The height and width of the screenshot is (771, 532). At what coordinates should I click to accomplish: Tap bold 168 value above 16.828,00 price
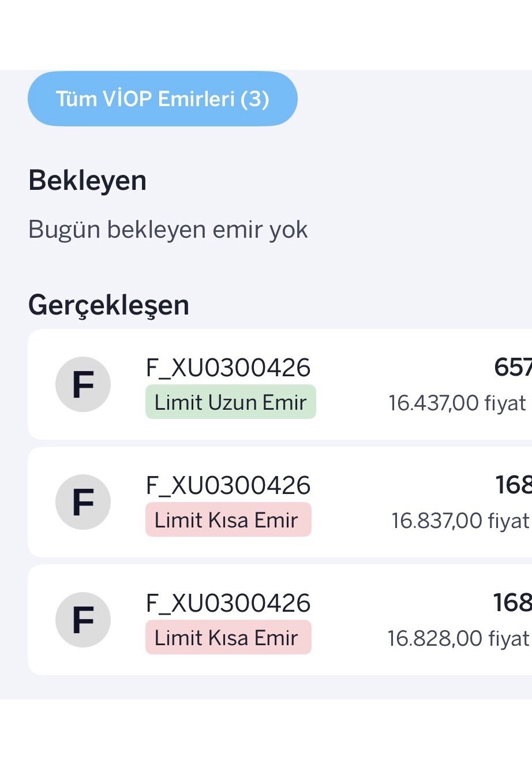[512, 603]
